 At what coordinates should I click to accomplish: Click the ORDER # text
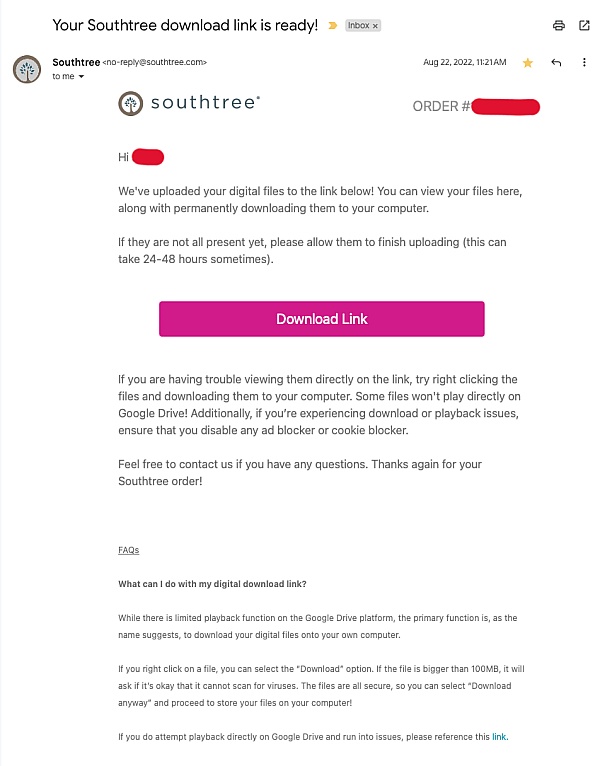point(440,106)
